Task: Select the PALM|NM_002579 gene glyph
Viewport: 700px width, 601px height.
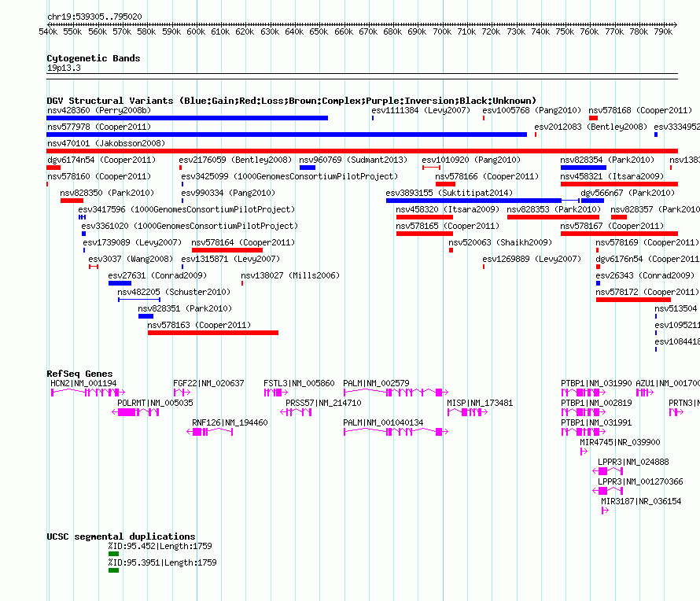Action: pos(396,393)
